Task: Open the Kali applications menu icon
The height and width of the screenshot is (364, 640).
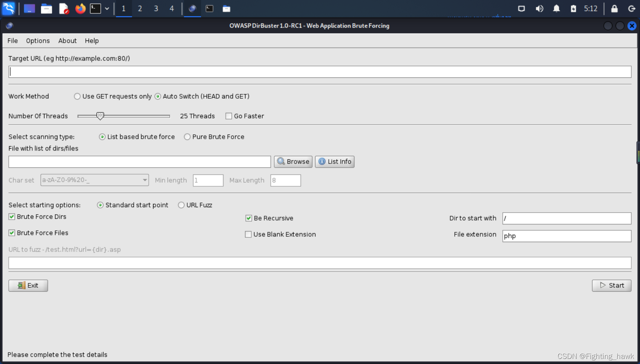Action: [x=8, y=8]
